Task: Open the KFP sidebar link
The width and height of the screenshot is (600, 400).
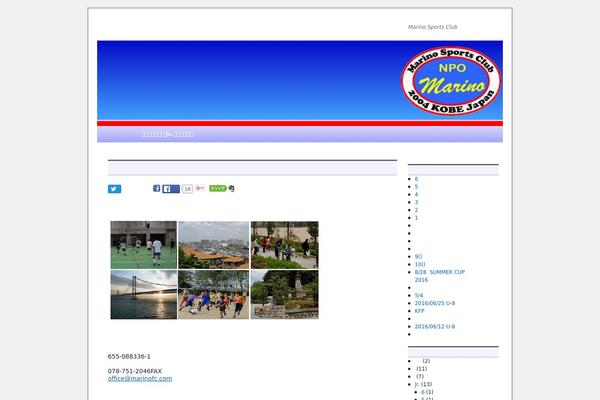Action: (419, 311)
